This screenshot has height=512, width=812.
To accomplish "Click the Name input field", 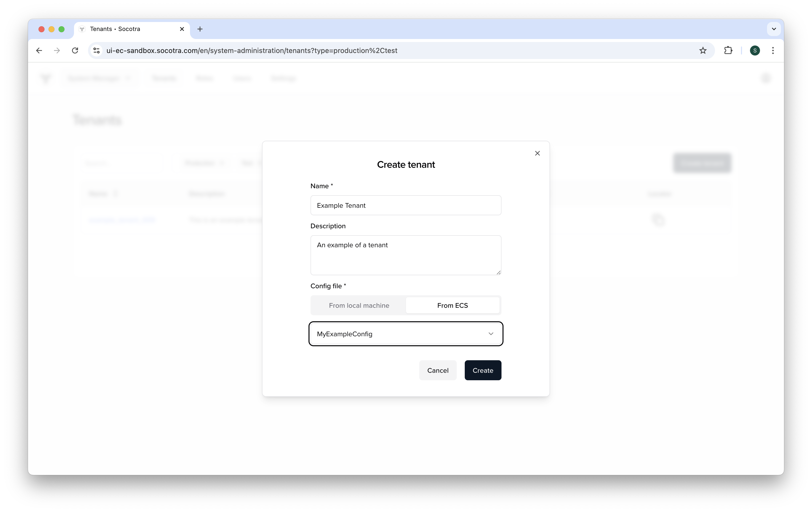I will tap(406, 205).
